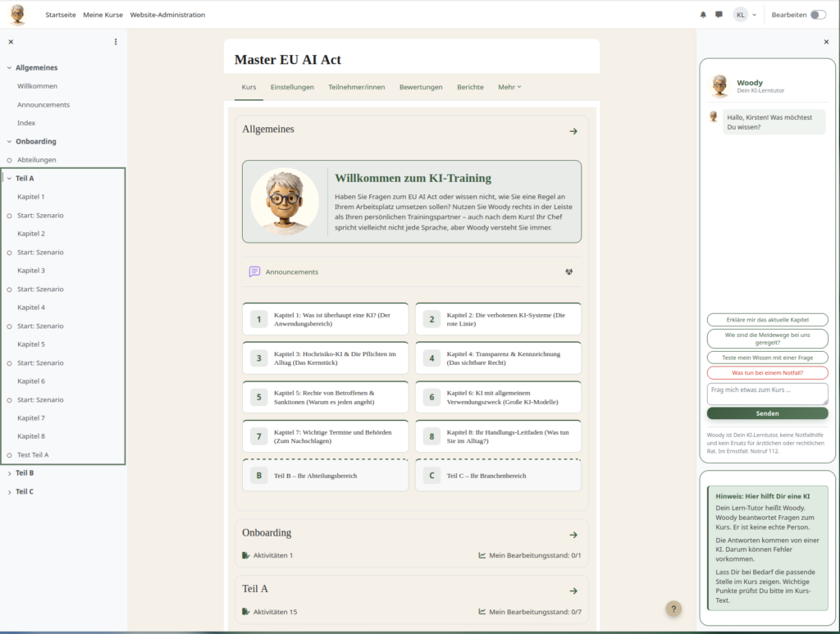Open Kapitel 8 Handlungs-Leitfaden tile
840x634 pixels.
pos(498,436)
